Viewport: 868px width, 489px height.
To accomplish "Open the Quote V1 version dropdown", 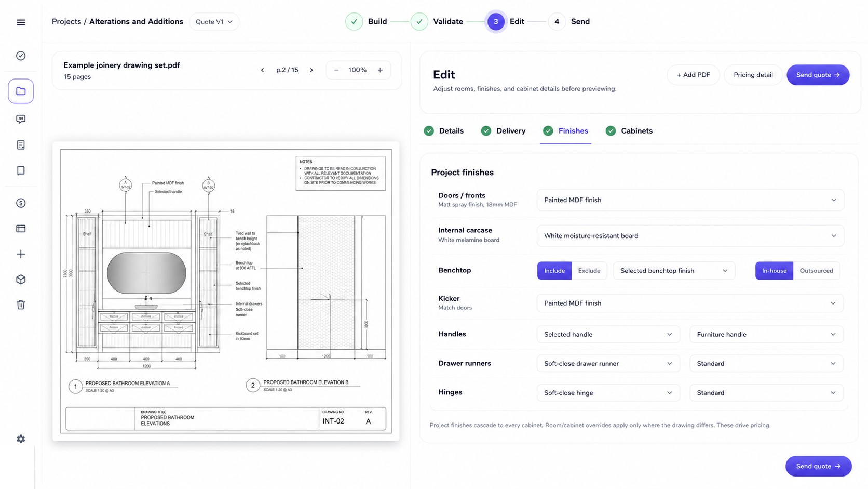I will [214, 22].
